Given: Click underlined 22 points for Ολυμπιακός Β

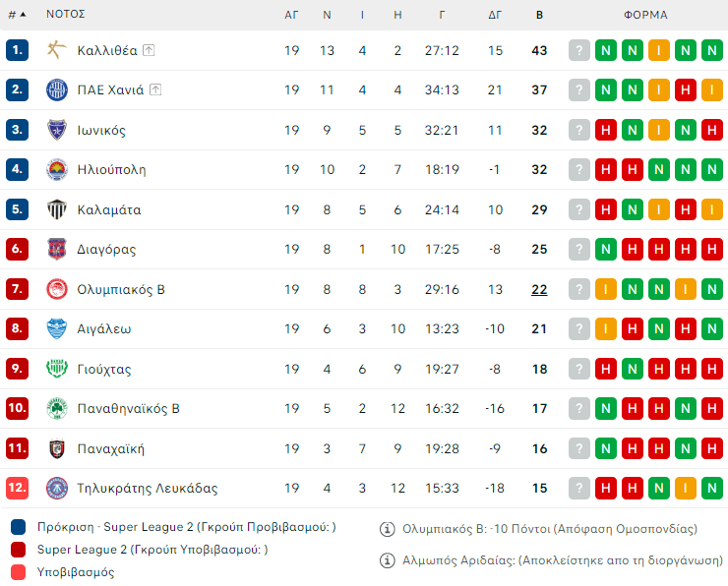Looking at the screenshot, I should tap(539, 289).
